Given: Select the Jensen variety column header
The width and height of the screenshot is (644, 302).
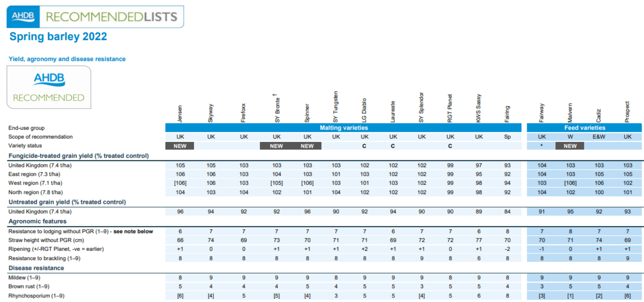Looking at the screenshot, I should pyautogui.click(x=179, y=113).
